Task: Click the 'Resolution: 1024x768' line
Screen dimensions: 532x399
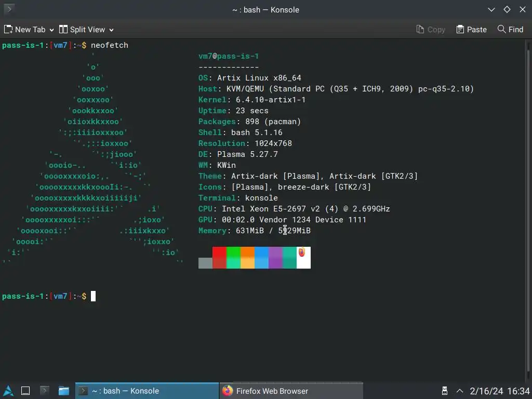Action: (x=245, y=143)
